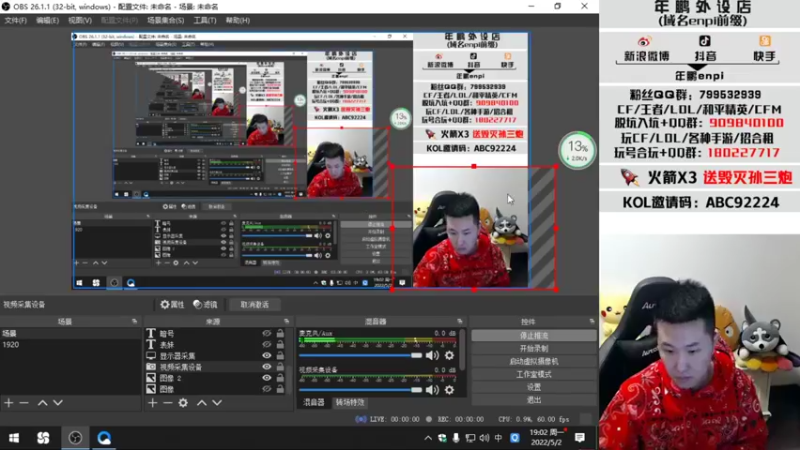This screenshot has width=800, height=450.
Task: Open source properties gear in 来源 toolbar
Action: click(x=183, y=403)
